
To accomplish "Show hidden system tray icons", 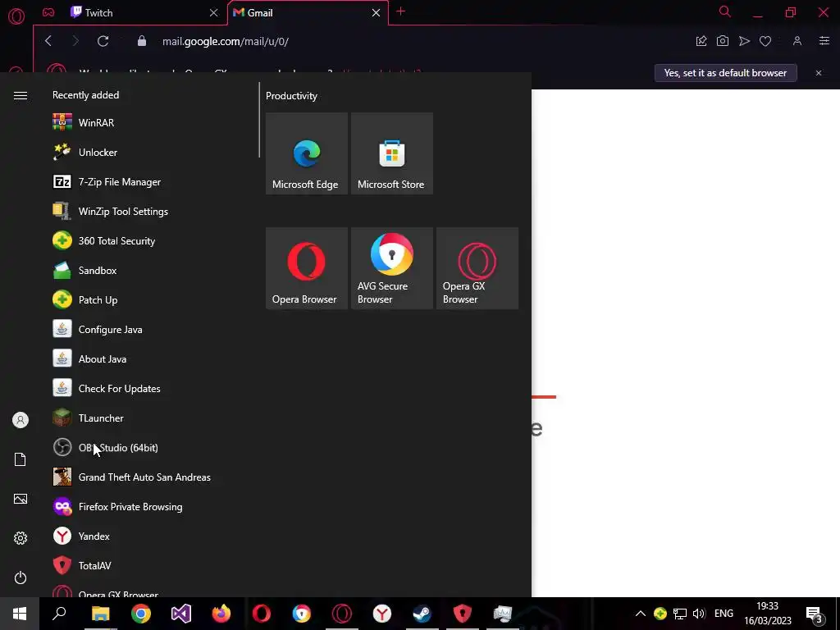I will click(640, 614).
